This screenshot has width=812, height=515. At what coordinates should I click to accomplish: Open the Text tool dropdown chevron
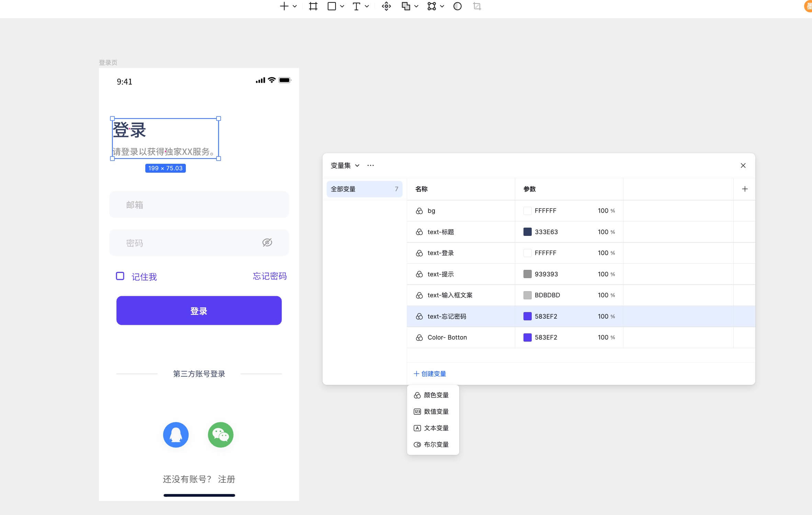pos(366,6)
